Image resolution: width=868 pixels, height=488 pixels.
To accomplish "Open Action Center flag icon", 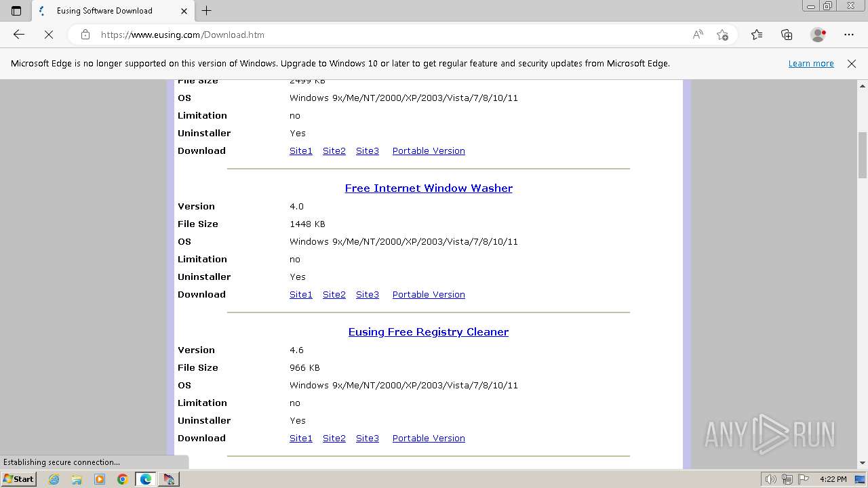I will 803,479.
